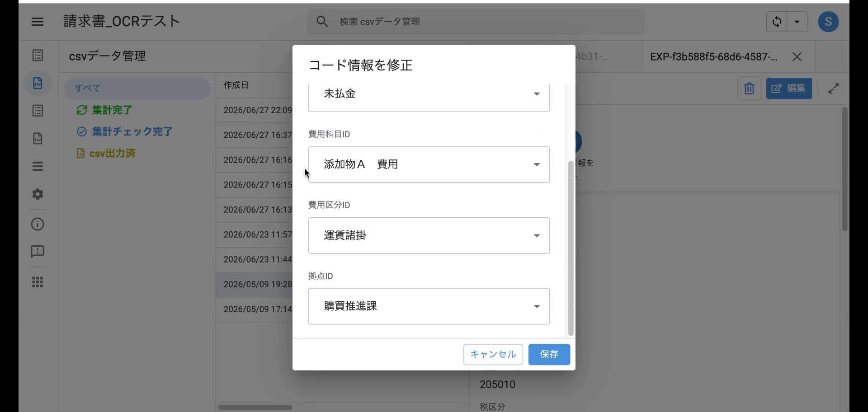Open the S user account avatar
Screen dimensions: 868x412
[x=828, y=22]
